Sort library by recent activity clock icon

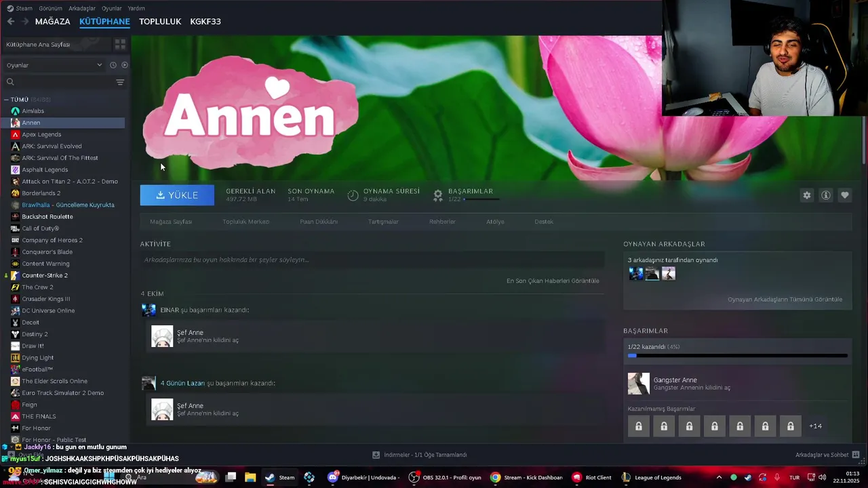click(113, 65)
